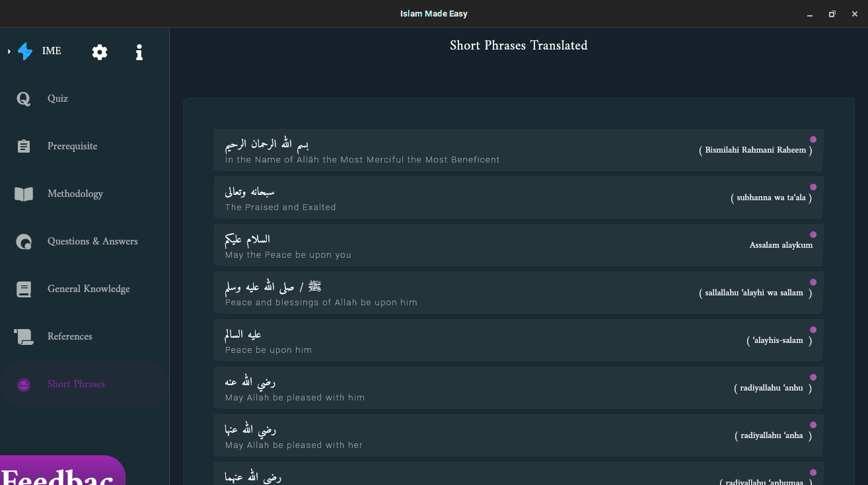Select the Quiz magnifier icon

[23, 98]
